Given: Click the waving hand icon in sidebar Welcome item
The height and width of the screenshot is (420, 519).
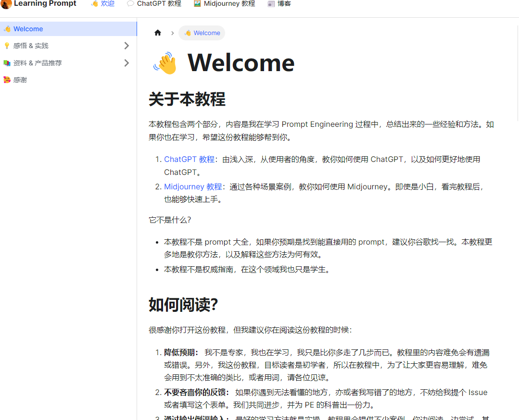Looking at the screenshot, I should point(7,29).
